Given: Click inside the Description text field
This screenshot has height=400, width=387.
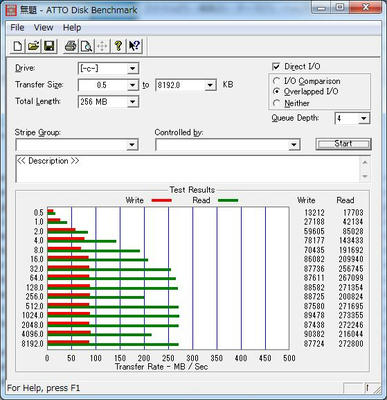Looking at the screenshot, I should pyautogui.click(x=187, y=169).
